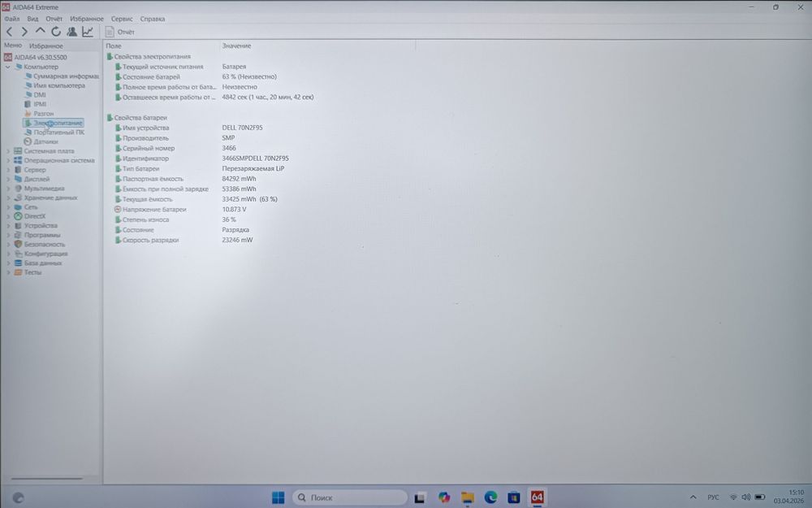Expand the Операционная система node
Viewport: 812px width, 508px height.
click(x=8, y=161)
